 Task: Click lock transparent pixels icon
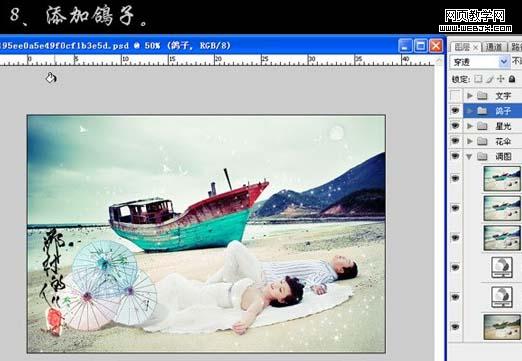[x=478, y=79]
